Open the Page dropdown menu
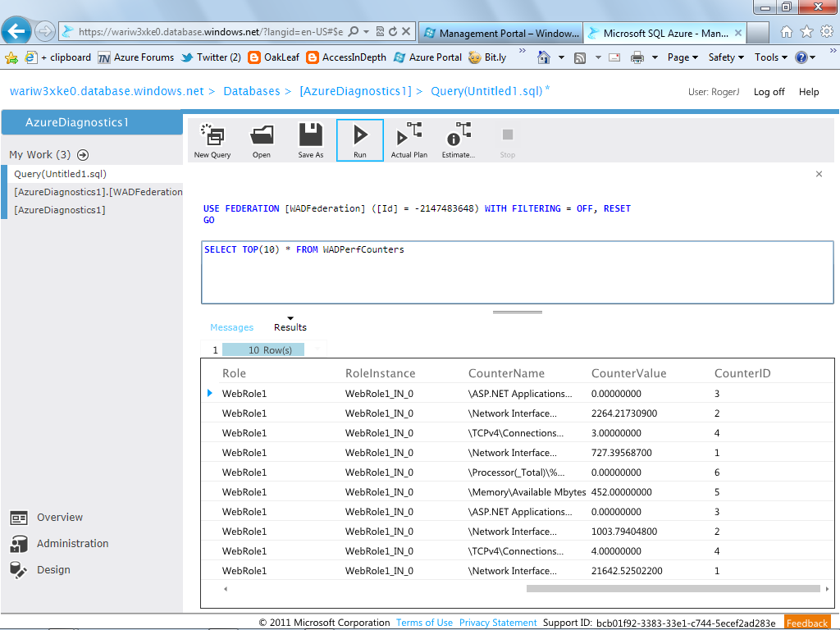840x630 pixels. [x=682, y=57]
